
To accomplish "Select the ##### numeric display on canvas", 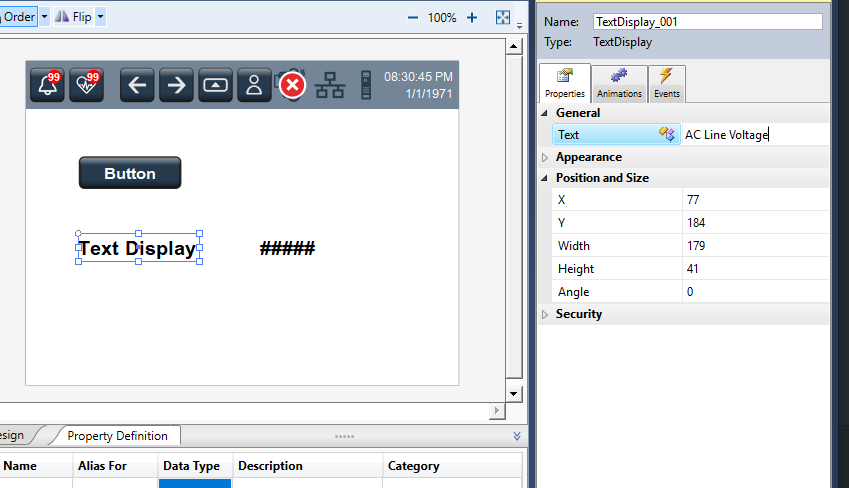I will click(288, 249).
